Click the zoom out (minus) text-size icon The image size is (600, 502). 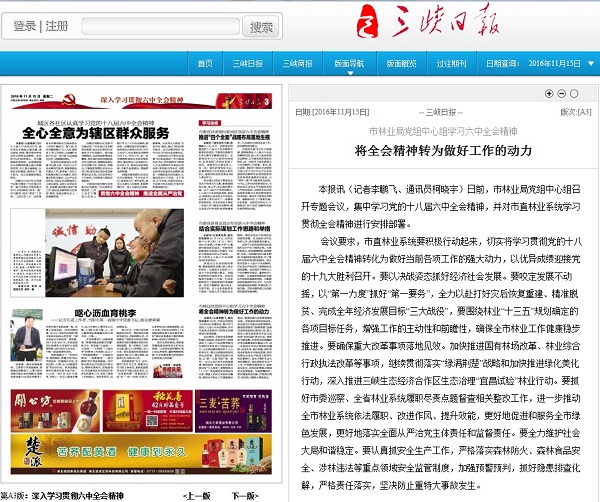pyautogui.click(x=562, y=93)
